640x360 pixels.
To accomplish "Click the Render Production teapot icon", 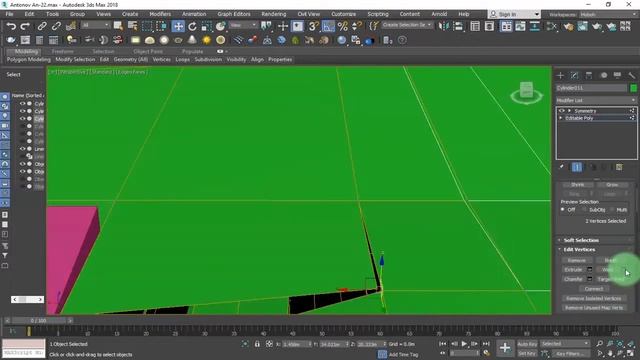I will 597,27.
